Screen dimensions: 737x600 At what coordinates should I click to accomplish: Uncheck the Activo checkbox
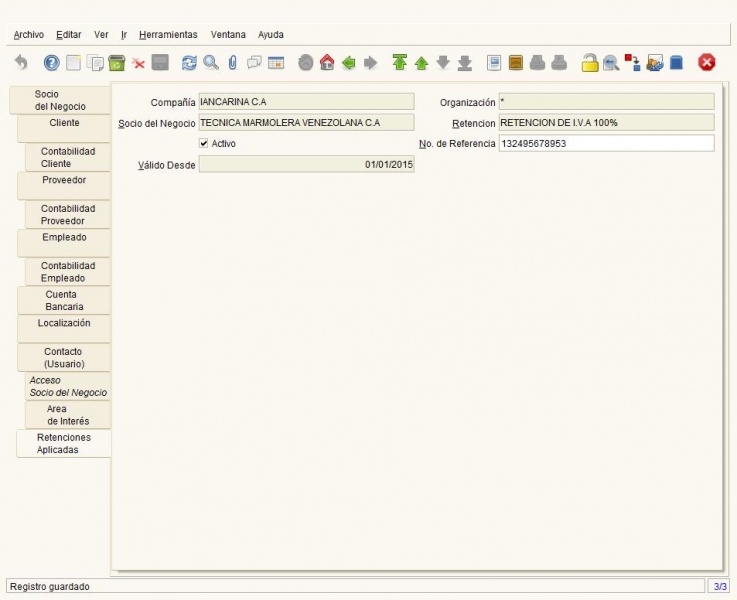[x=204, y=143]
